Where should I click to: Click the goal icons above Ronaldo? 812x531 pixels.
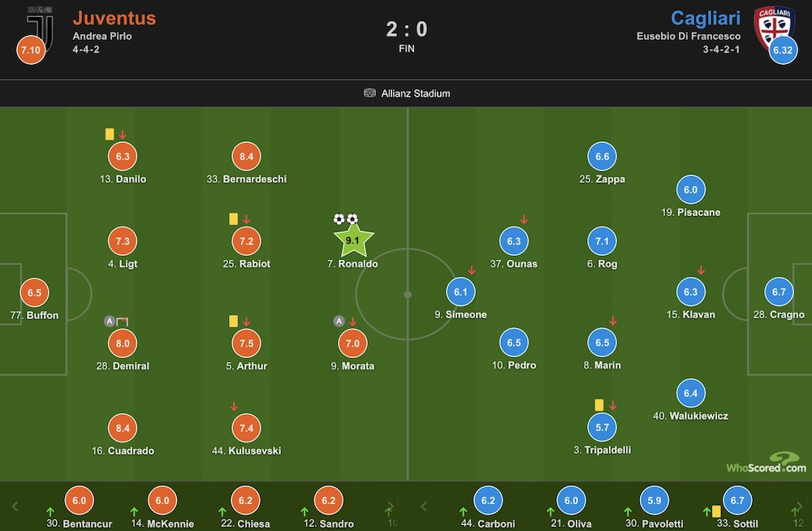coord(345,219)
